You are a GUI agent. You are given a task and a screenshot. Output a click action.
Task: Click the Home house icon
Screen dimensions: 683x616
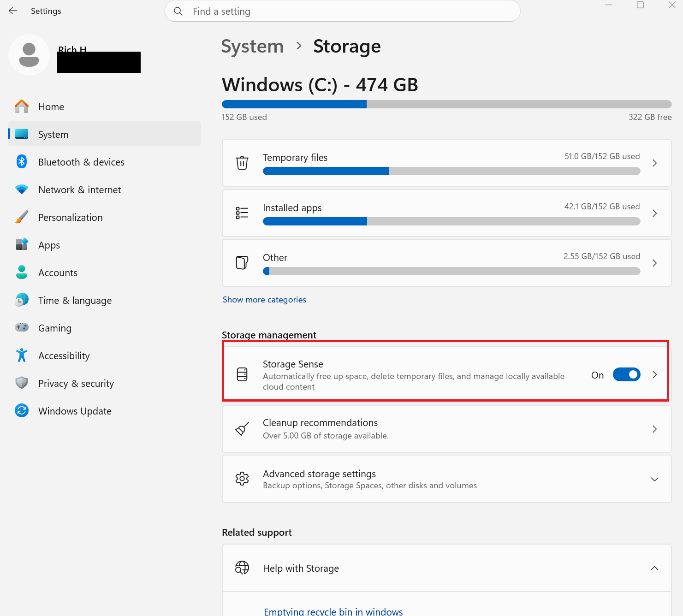22,107
